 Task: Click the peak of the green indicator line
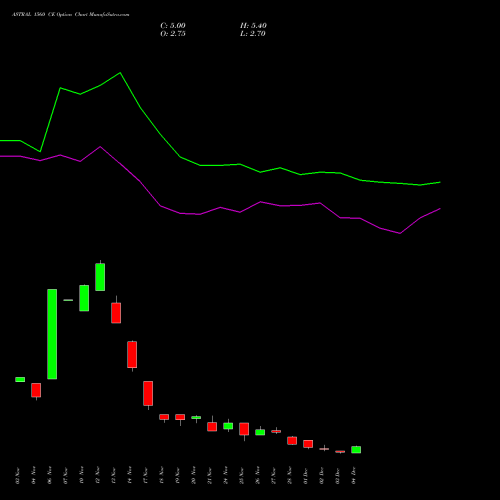tap(120, 73)
